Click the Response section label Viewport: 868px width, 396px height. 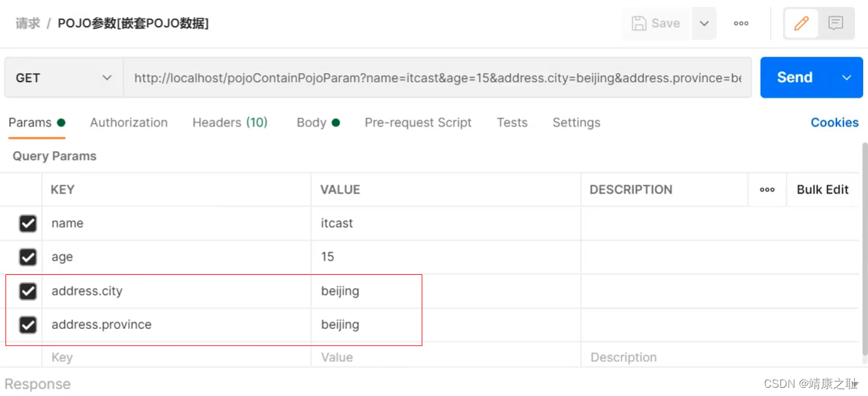click(38, 384)
